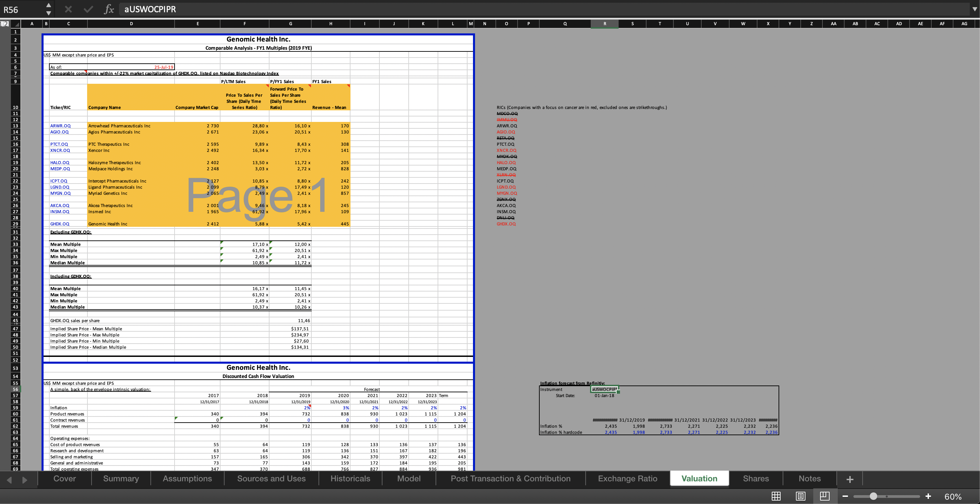Screen dimensions: 980x504
Task: Select Term product revenues 1 204 cell
Action: coord(453,414)
